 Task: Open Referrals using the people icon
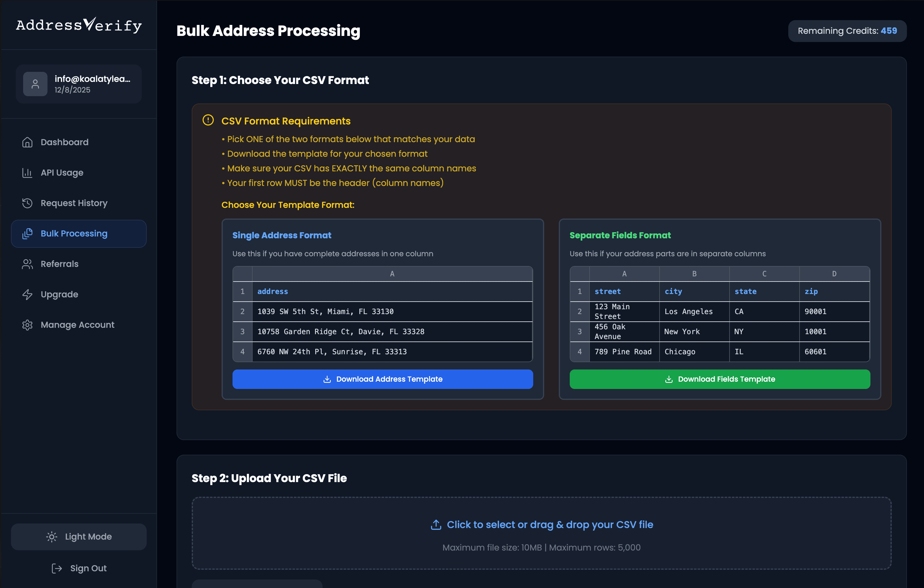coord(27,264)
